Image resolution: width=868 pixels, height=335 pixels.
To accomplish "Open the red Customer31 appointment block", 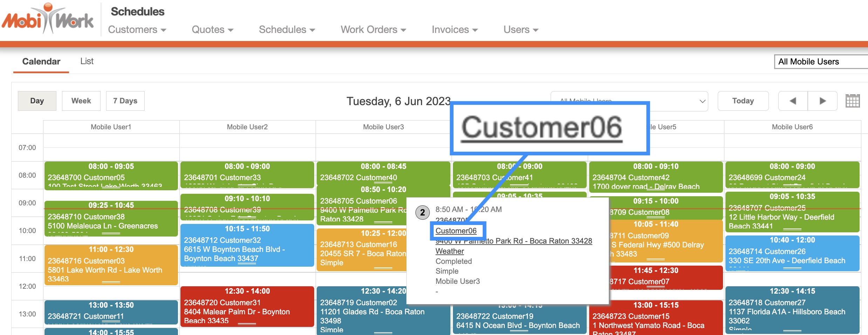I will coord(247,307).
